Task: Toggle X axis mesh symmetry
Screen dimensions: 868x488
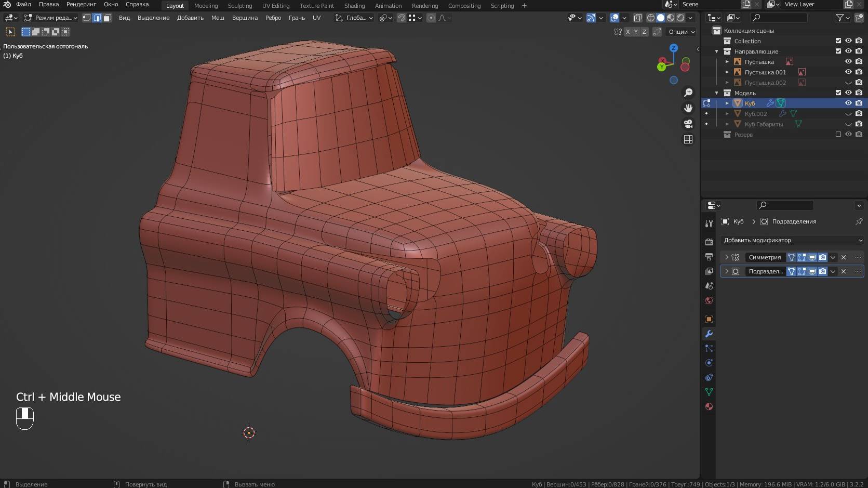Action: click(x=627, y=32)
